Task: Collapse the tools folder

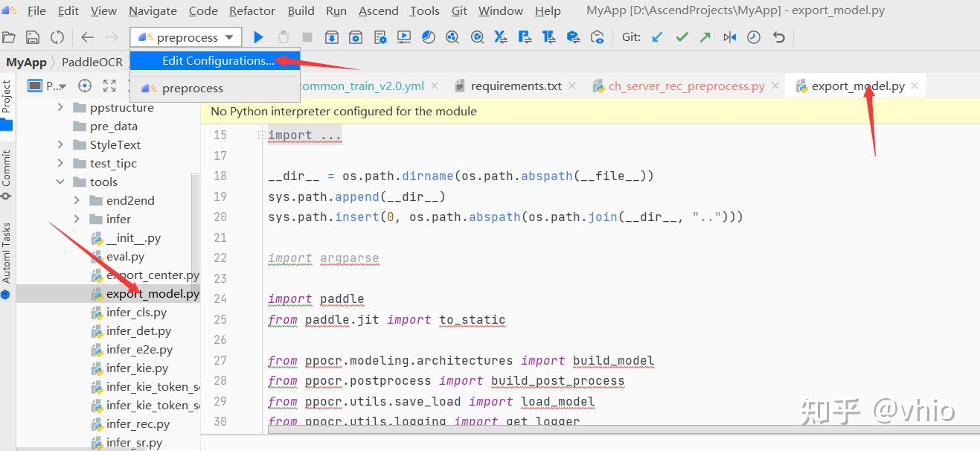Action: click(x=61, y=182)
